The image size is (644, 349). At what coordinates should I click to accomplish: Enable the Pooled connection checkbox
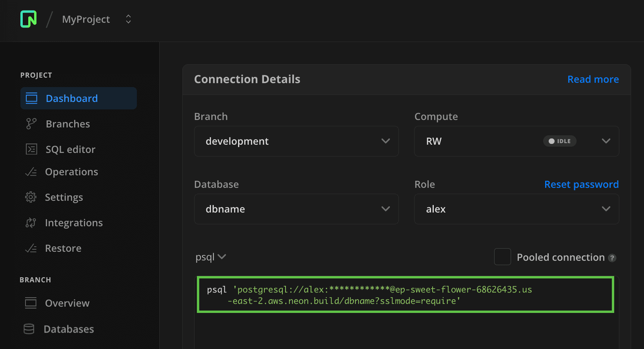pyautogui.click(x=502, y=257)
